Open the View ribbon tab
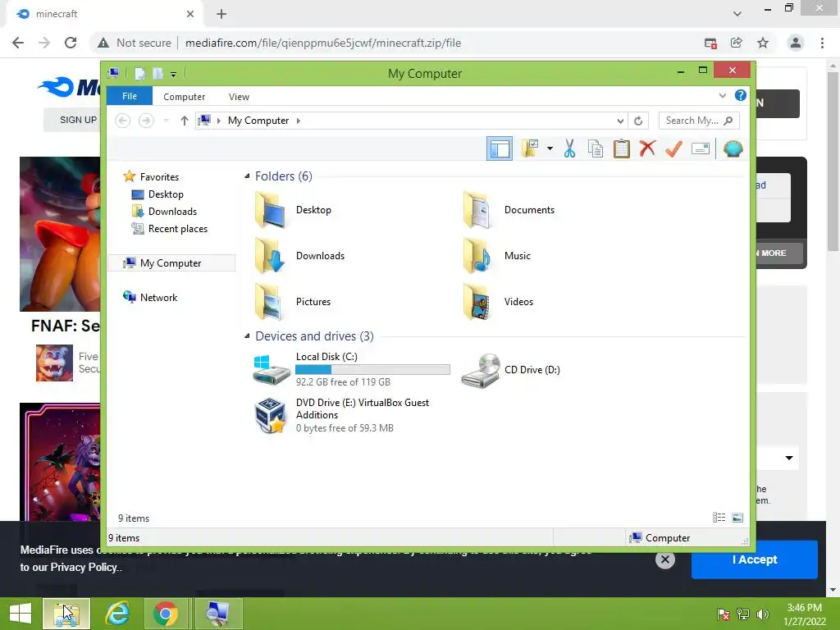This screenshot has height=630, width=840. pos(239,97)
